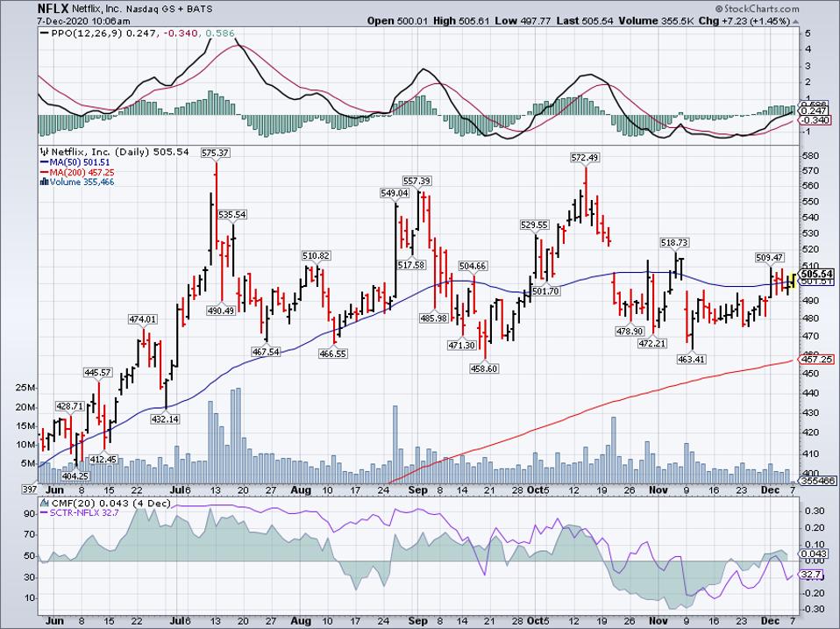
Task: Click the 428.71 price label
Action: [x=70, y=407]
